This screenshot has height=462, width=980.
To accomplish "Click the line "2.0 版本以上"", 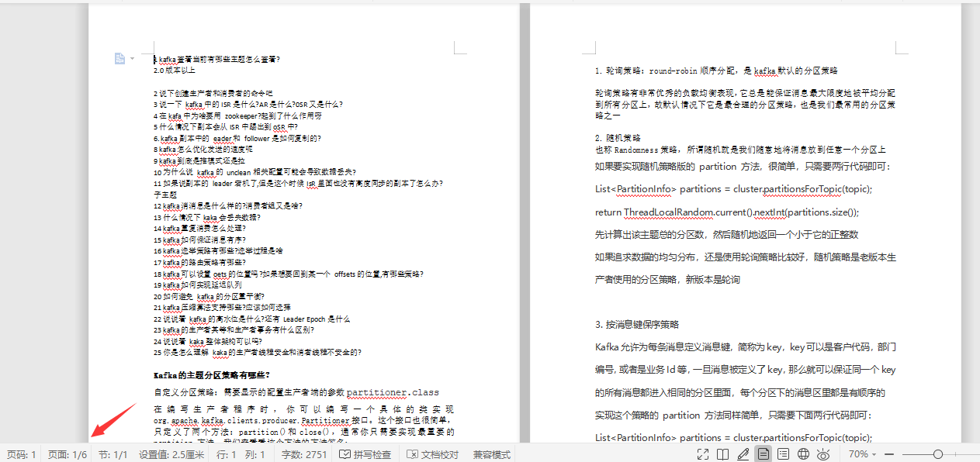I will click(x=175, y=71).
